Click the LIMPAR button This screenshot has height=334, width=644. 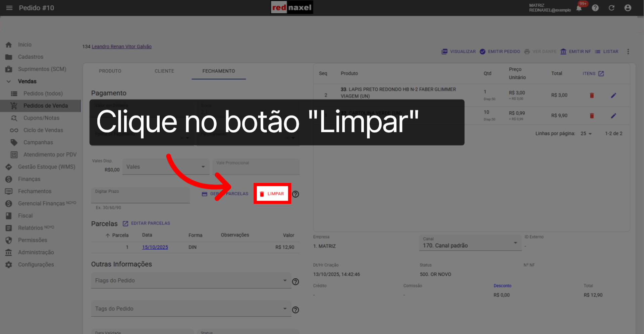coord(272,194)
